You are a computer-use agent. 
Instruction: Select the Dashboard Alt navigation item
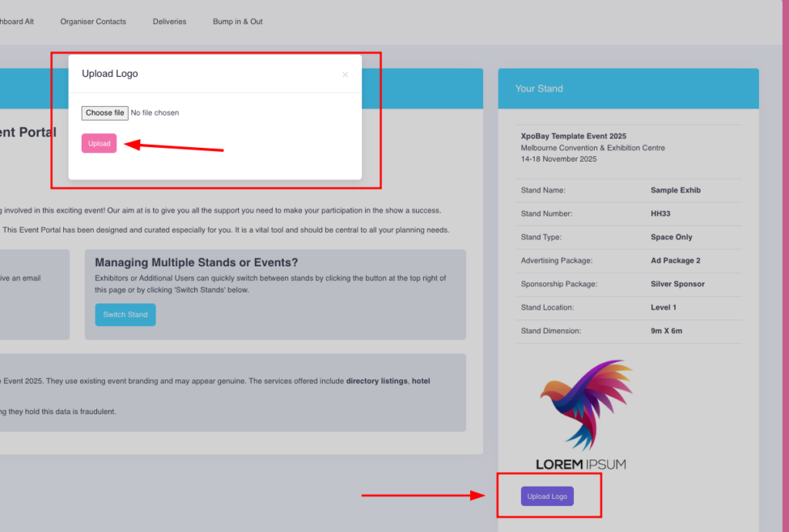[15, 22]
